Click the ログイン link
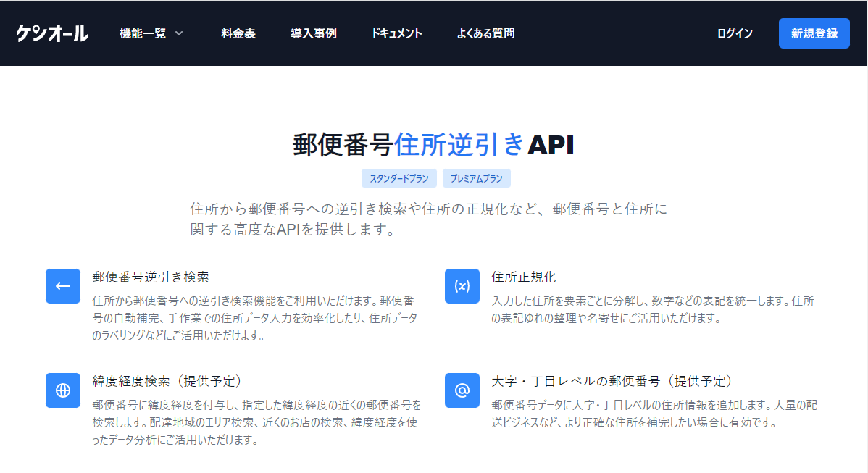868x473 pixels. coord(735,33)
